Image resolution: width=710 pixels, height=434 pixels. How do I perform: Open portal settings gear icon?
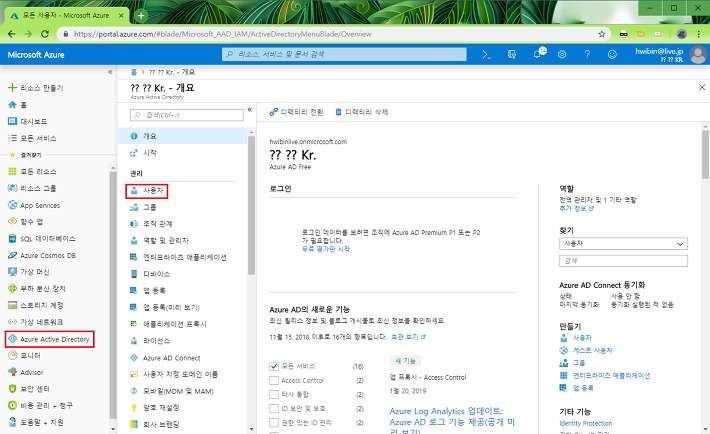point(562,54)
